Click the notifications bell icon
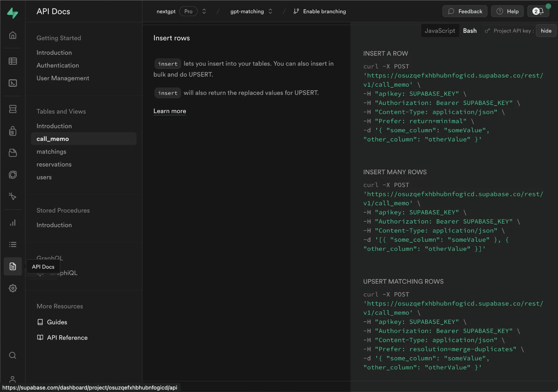The width and height of the screenshot is (558, 392). [538, 11]
